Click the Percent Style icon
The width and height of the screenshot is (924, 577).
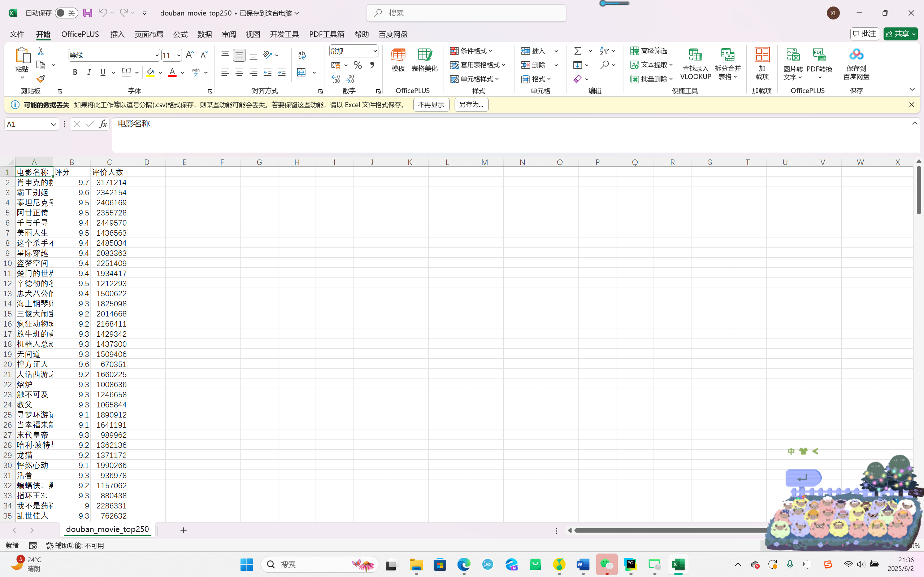(357, 65)
